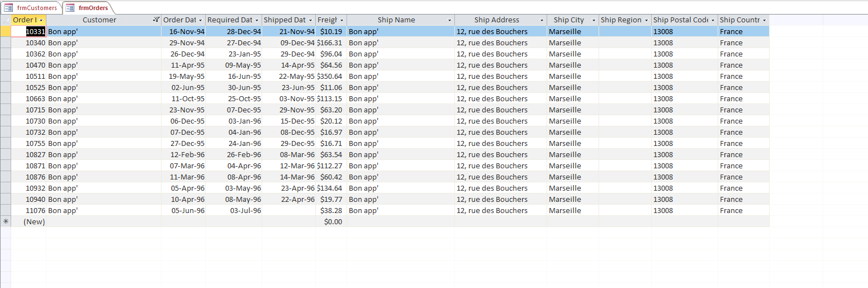Click the Ship Address column header
Screen dimensions: 868x288
click(496, 20)
